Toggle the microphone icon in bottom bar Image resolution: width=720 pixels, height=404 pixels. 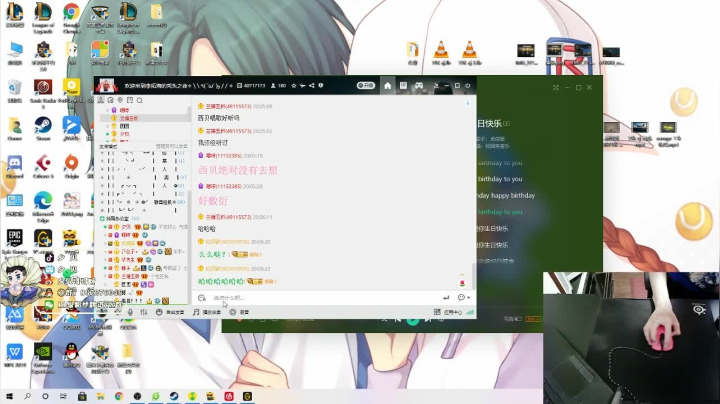130,312
